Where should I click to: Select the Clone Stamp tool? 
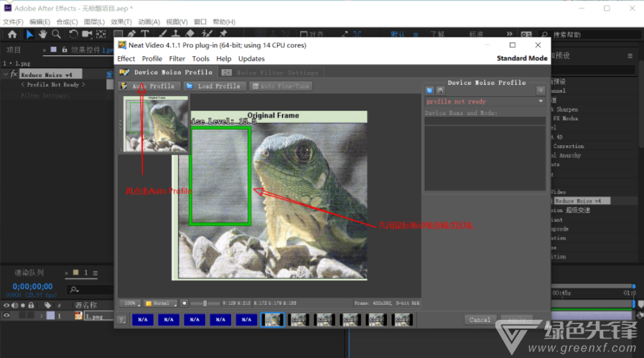pos(176,34)
